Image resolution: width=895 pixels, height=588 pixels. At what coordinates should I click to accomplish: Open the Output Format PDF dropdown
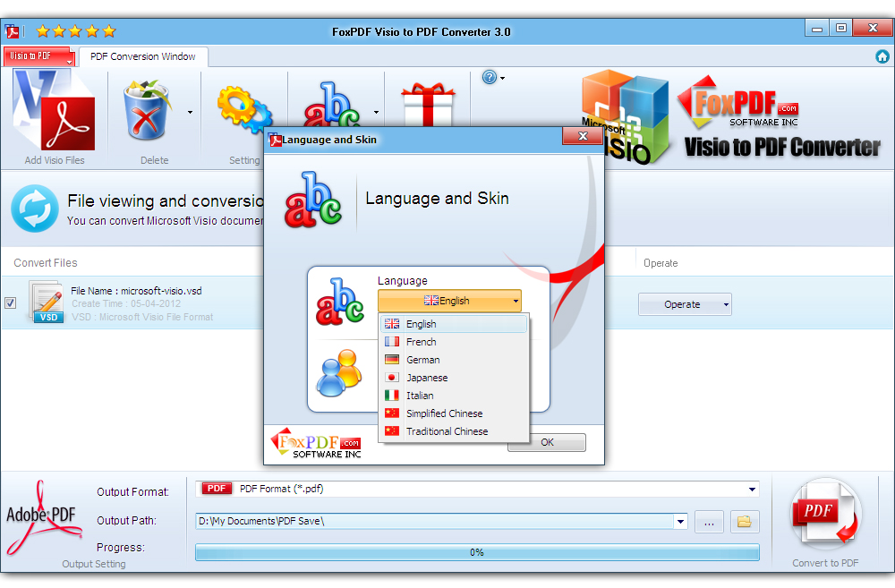tap(477, 490)
